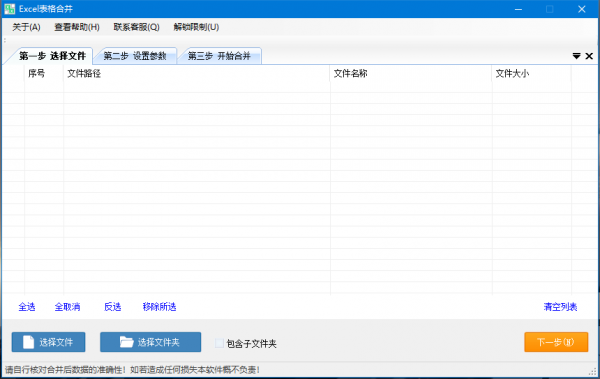Switch to 第二步 设置参数 tab

135,56
